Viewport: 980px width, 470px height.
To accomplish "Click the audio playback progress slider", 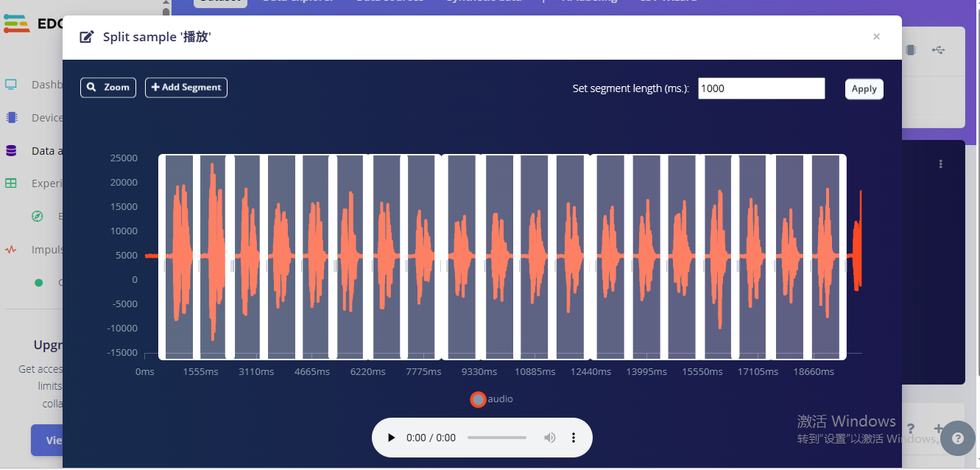I will tap(497, 438).
